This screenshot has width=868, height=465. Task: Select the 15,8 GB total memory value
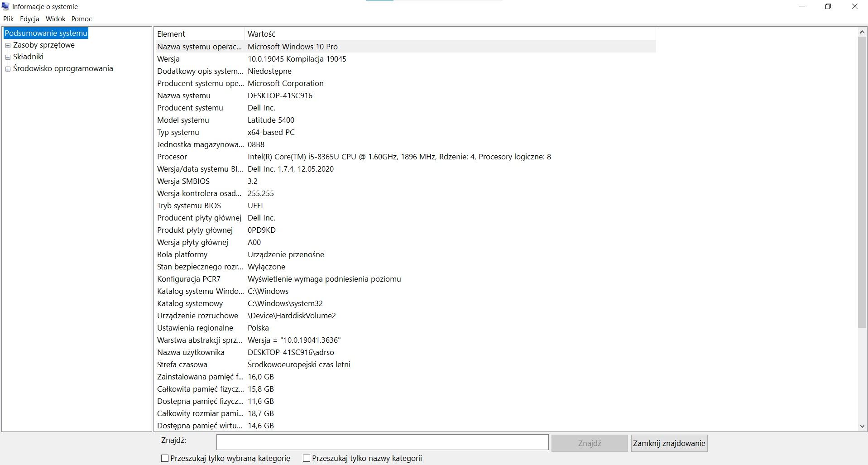pyautogui.click(x=261, y=389)
